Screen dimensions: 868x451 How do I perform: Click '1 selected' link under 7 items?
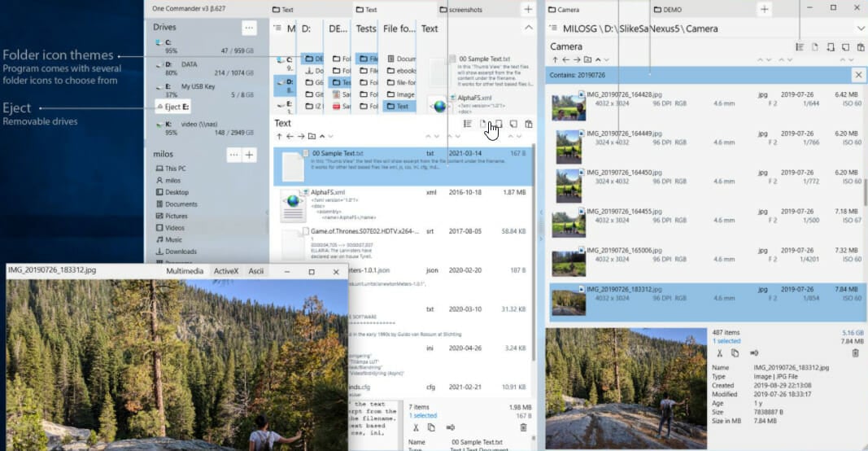[x=423, y=415]
